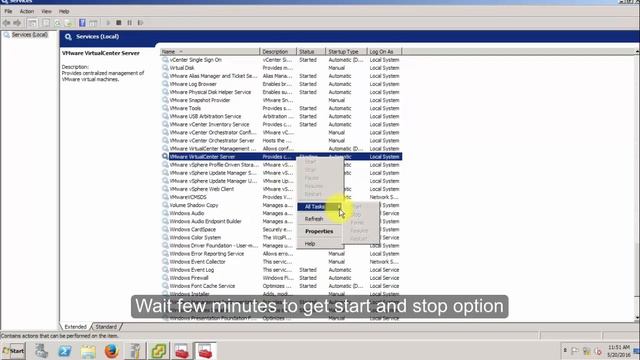Image resolution: width=640 pixels, height=360 pixels.
Task: Switch to the Extended tab
Action: click(x=76, y=327)
